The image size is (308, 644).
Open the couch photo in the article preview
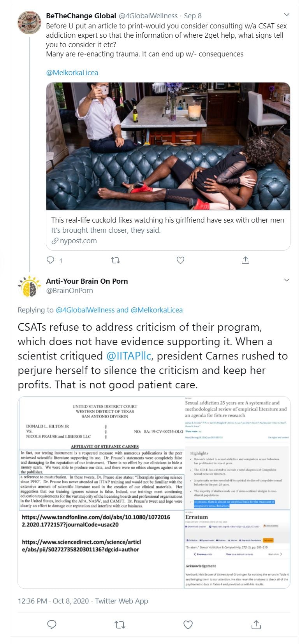coord(168,146)
